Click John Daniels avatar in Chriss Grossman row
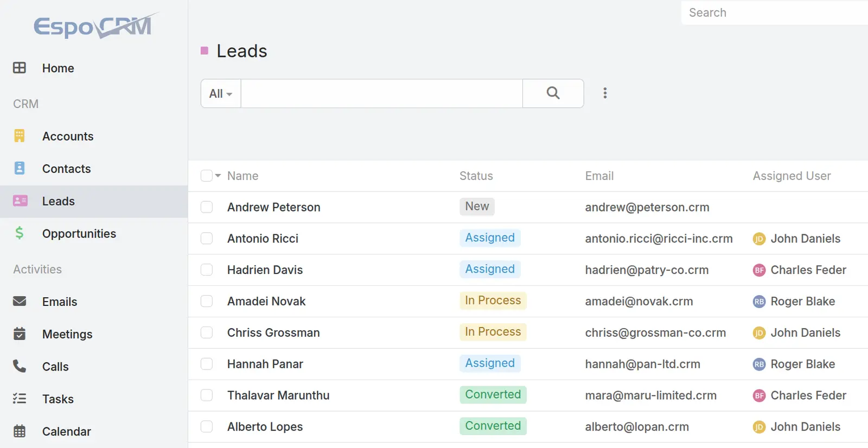The width and height of the screenshot is (868, 448). tap(759, 333)
